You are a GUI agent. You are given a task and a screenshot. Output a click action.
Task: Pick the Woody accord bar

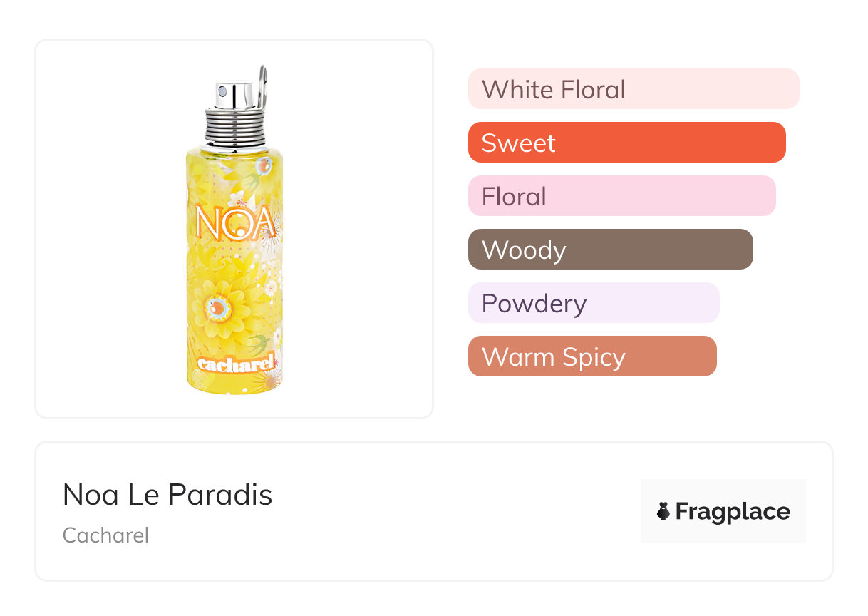click(x=610, y=250)
